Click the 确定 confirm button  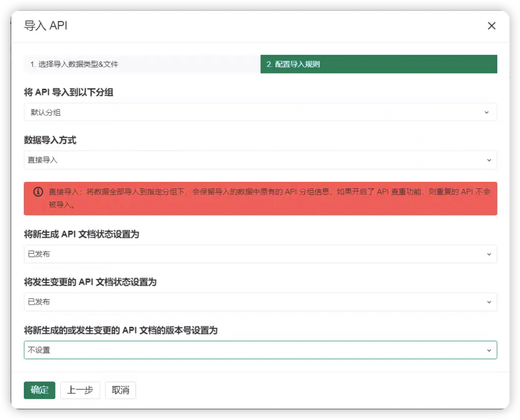pos(39,390)
